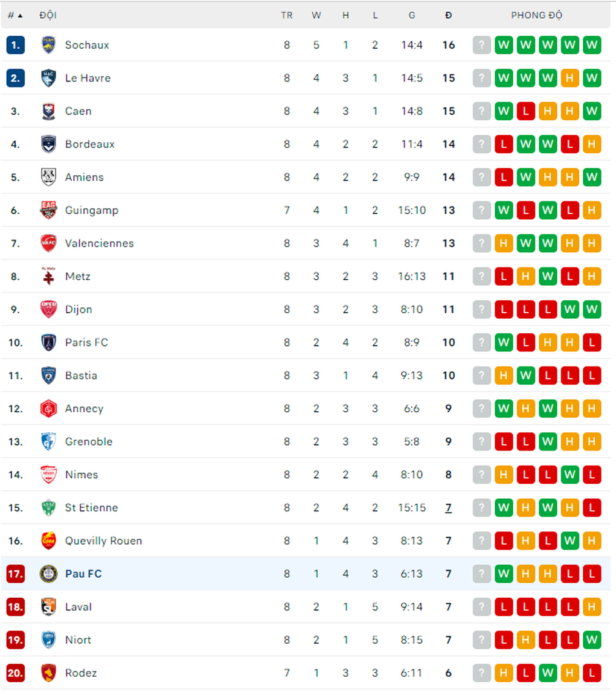Click the Metz cross crest icon
Image resolution: width=616 pixels, height=695 pixels.
(x=48, y=276)
